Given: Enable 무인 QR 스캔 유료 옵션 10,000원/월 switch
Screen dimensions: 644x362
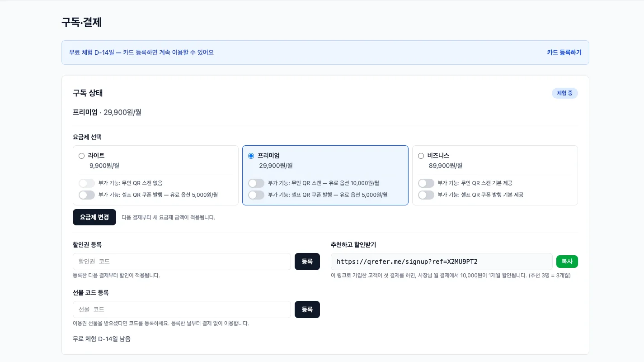Looking at the screenshot, I should (256, 183).
